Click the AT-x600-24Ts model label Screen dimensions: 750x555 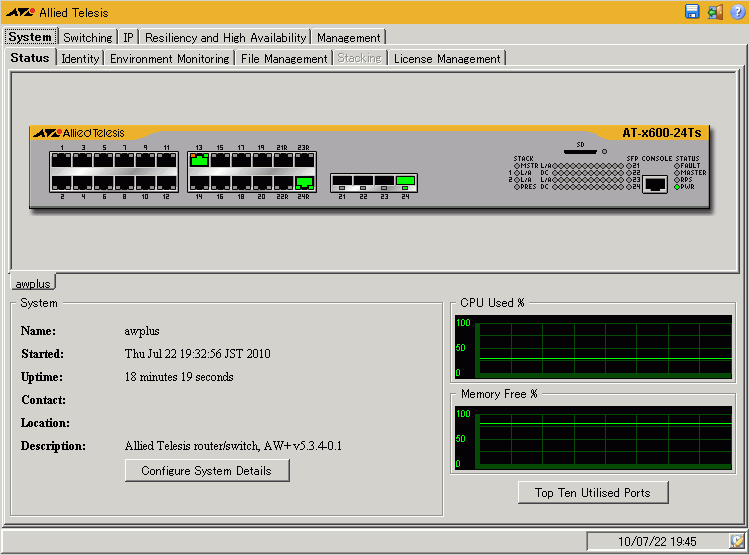[662, 133]
